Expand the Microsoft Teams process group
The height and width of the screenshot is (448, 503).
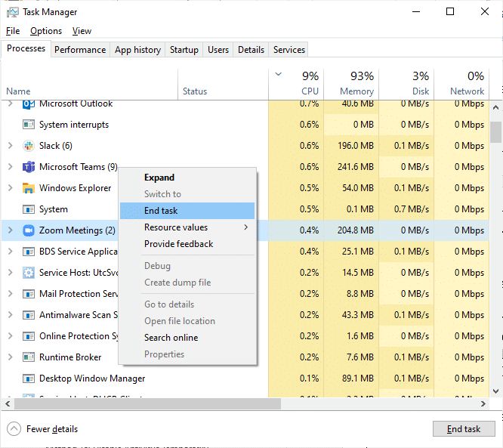[x=10, y=167]
